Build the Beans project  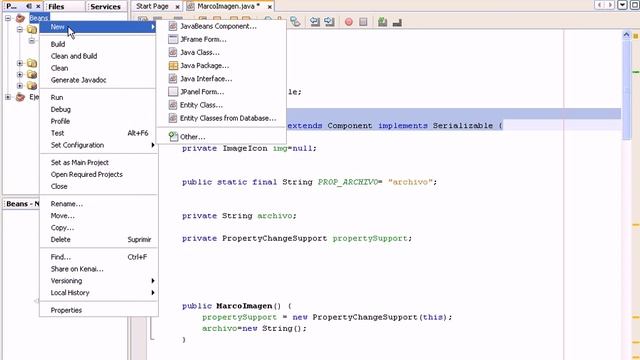[98, 44]
